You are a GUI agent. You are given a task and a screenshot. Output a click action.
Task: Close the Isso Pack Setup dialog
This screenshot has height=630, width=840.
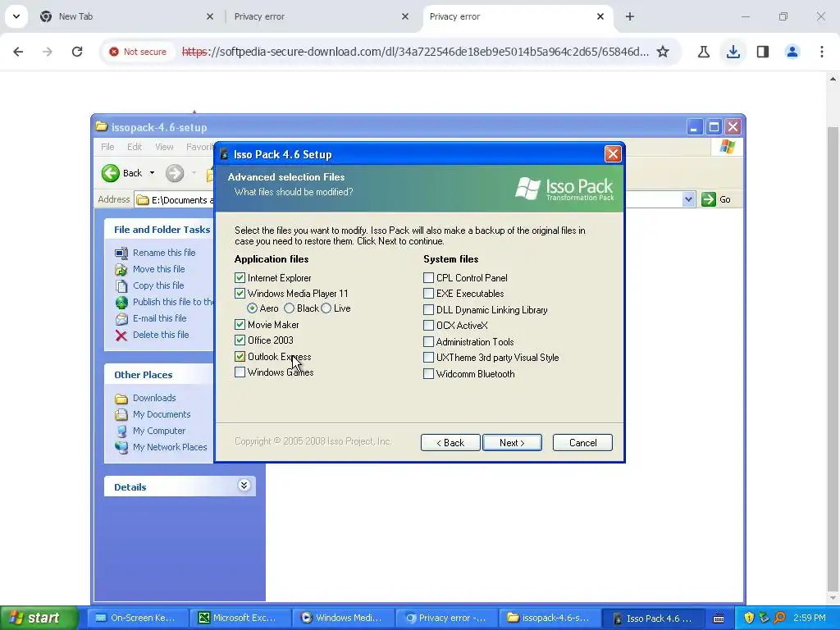pyautogui.click(x=613, y=154)
